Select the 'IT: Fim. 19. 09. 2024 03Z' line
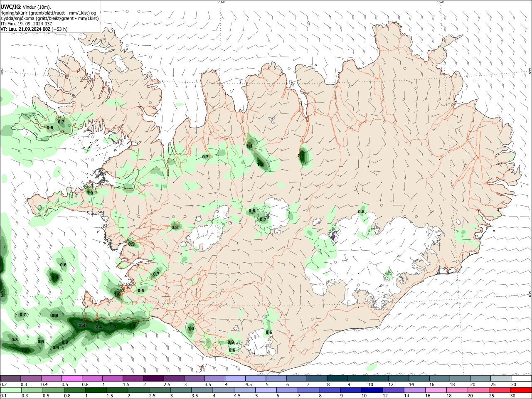The image size is (532, 399). pyautogui.click(x=26, y=24)
